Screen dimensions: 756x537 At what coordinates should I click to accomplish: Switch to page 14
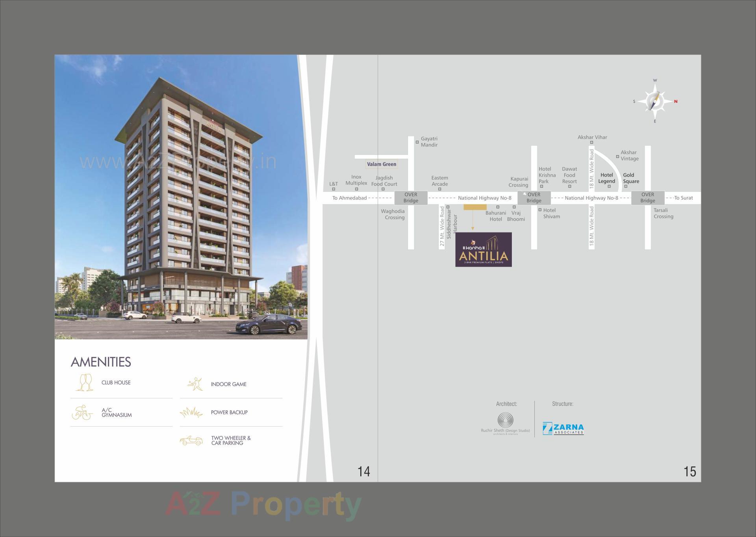(x=363, y=471)
